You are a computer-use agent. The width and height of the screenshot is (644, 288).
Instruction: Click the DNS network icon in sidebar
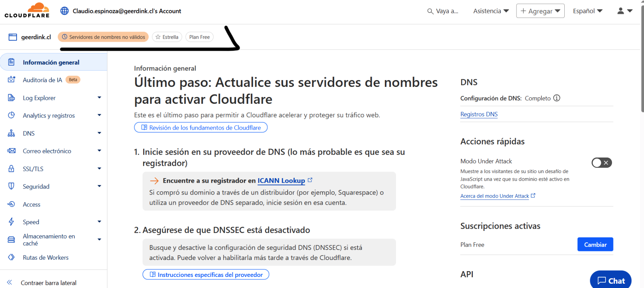tap(11, 133)
